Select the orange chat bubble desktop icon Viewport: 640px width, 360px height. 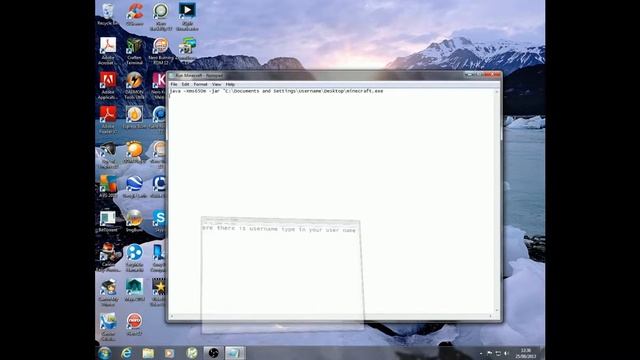coord(134,152)
